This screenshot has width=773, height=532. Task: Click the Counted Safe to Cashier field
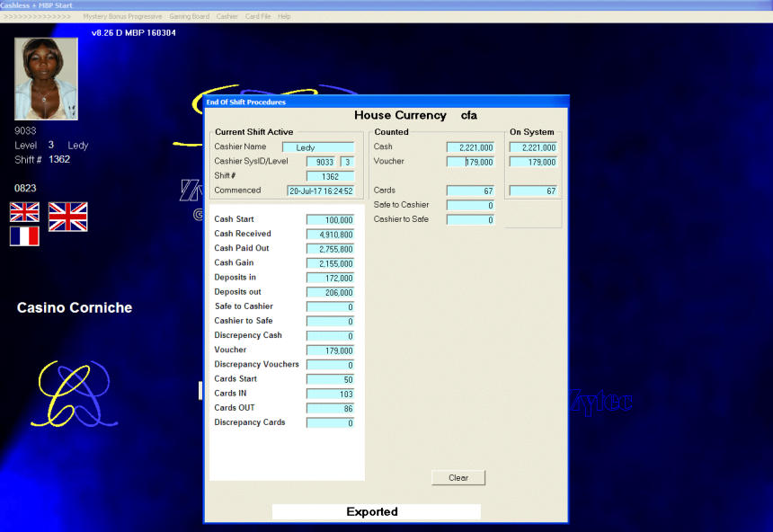[x=470, y=205]
